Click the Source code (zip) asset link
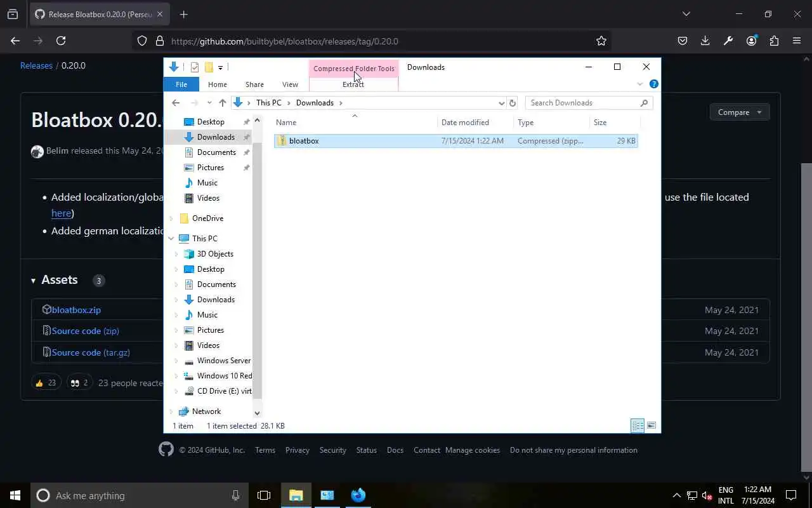 [85, 331]
